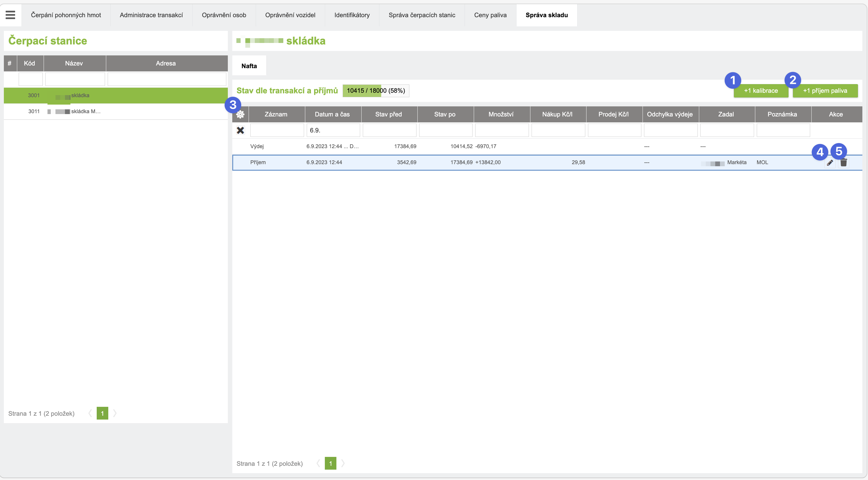This screenshot has width=868, height=480.
Task: Click page 1 in stations pagination
Action: (x=102, y=413)
